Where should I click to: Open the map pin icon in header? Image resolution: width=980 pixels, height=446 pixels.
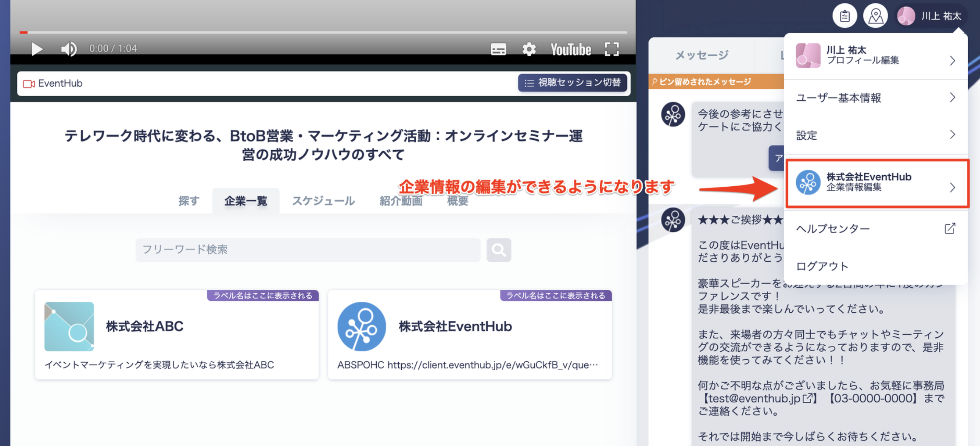click(x=875, y=16)
